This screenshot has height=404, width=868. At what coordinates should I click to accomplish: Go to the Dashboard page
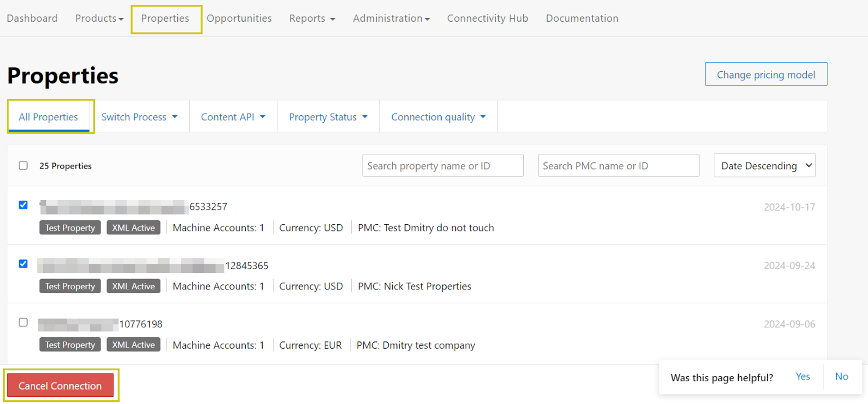32,18
